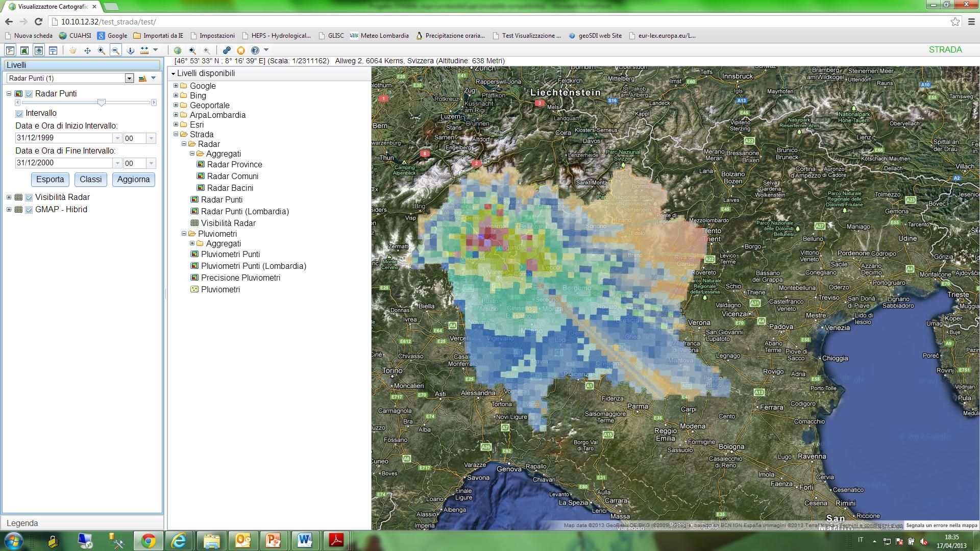Image resolution: width=980 pixels, height=551 pixels.
Task: Open the end date 31/12/2000 picker arrow
Action: (x=117, y=163)
